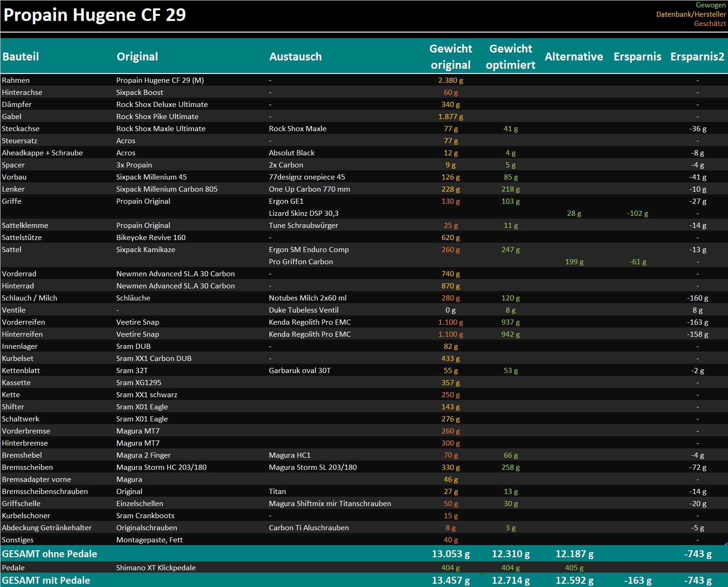Click the 'Datenbank/Hersteller' legend label
This screenshot has height=587, width=728.
pos(691,14)
